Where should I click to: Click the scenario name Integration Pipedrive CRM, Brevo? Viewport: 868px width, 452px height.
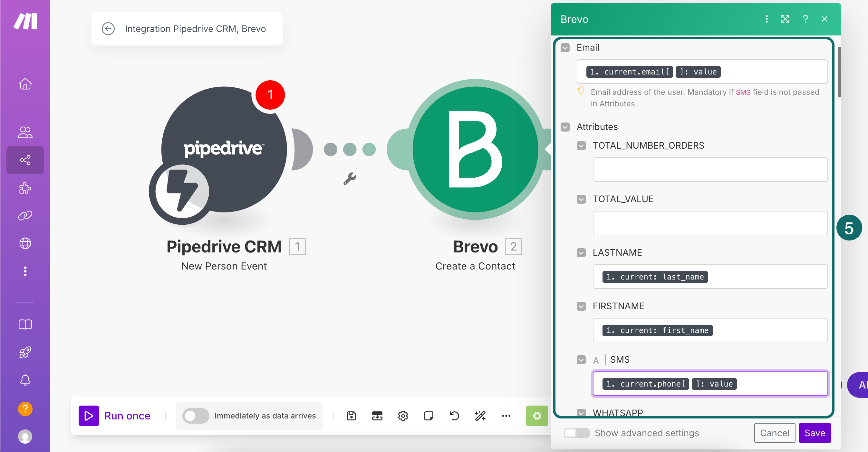(196, 29)
